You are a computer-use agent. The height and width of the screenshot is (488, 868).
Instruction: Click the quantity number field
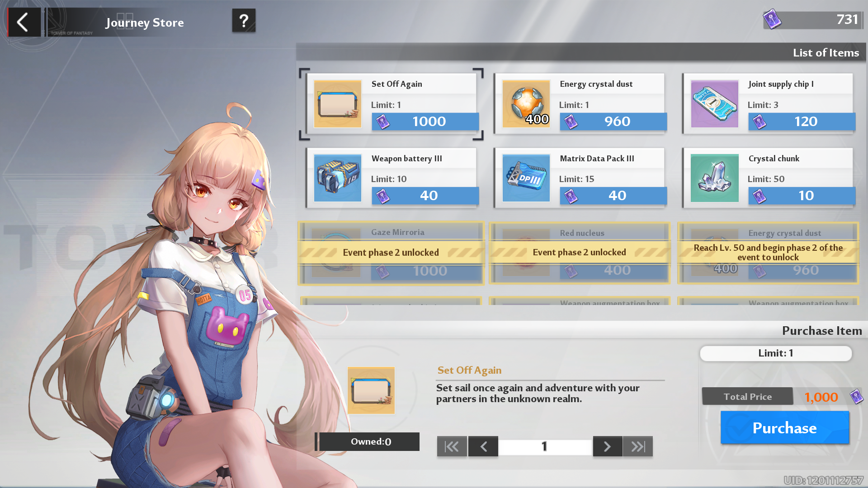pos(545,446)
